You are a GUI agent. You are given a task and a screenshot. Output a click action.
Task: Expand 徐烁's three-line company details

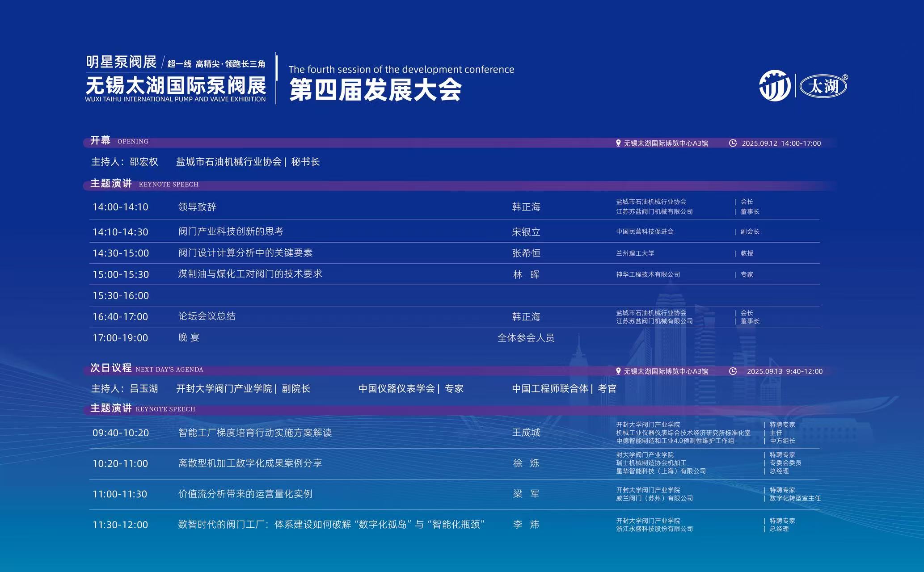[x=662, y=463]
